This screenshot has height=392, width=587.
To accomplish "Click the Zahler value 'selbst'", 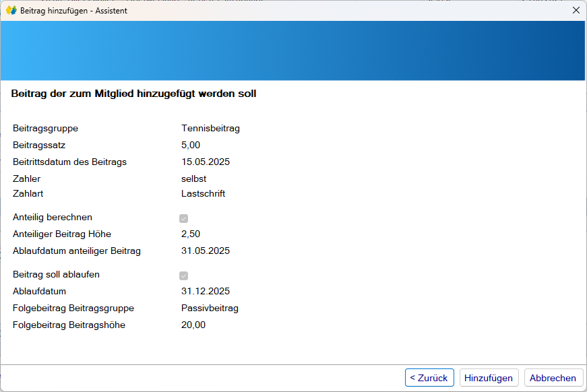I will (193, 178).
